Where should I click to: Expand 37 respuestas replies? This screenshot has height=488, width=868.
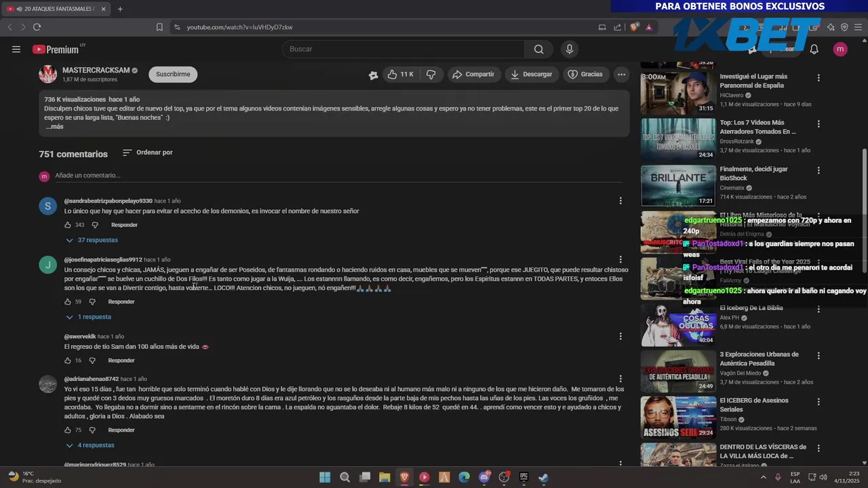coord(92,240)
